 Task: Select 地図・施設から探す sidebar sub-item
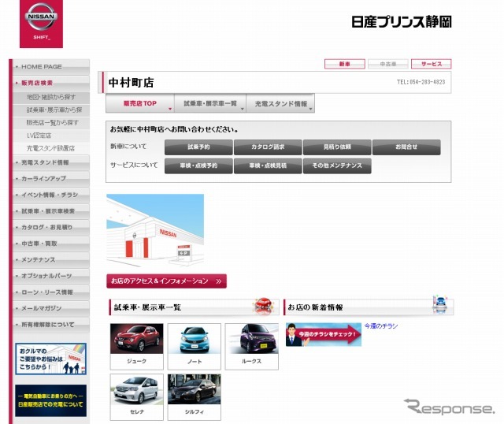pyautogui.click(x=51, y=97)
